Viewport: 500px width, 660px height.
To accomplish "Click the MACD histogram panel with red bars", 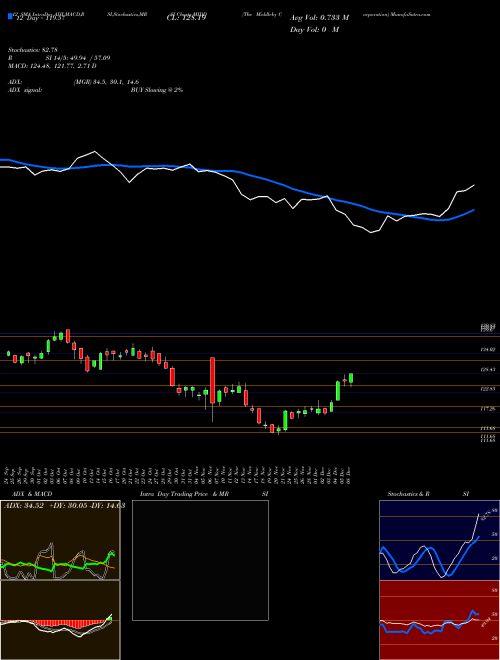I will pyautogui.click(x=60, y=620).
